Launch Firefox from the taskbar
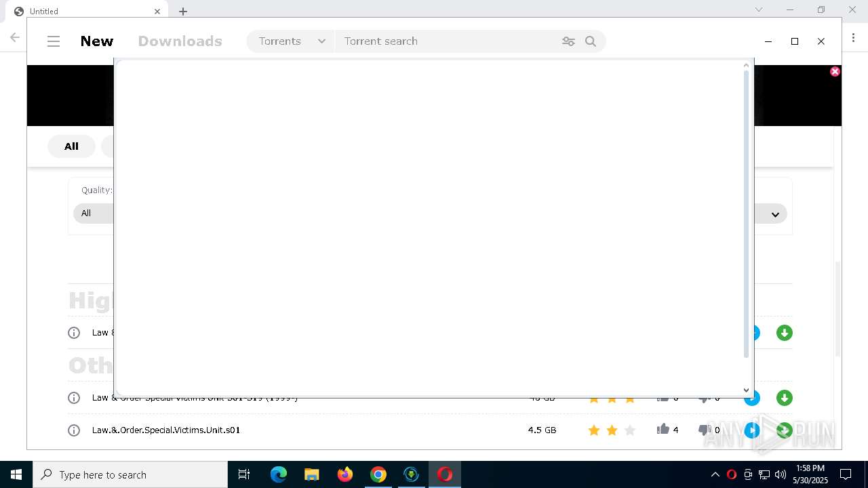The image size is (868, 488). (x=345, y=474)
